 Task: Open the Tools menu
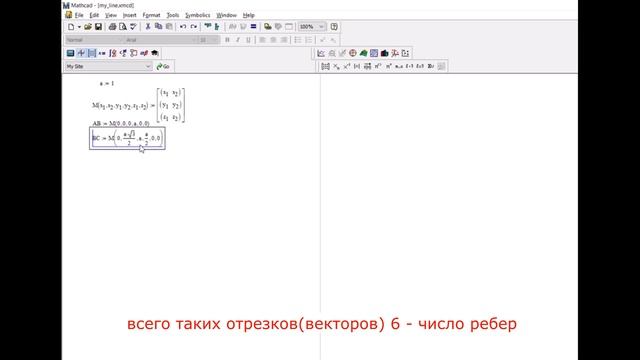tap(173, 15)
